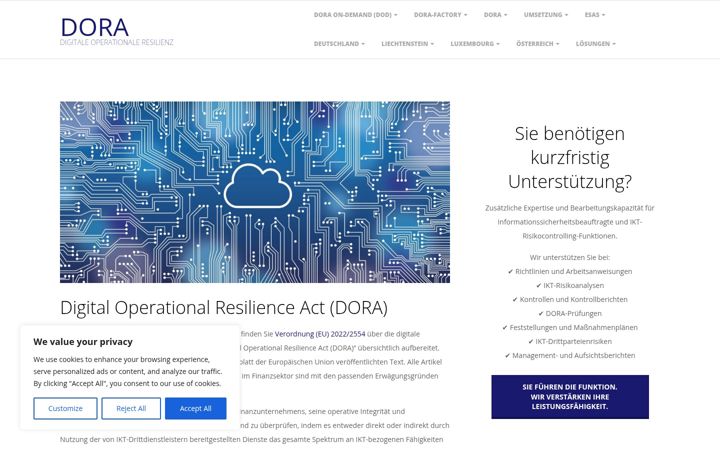Open the Liechtenstein menu

tap(407, 44)
